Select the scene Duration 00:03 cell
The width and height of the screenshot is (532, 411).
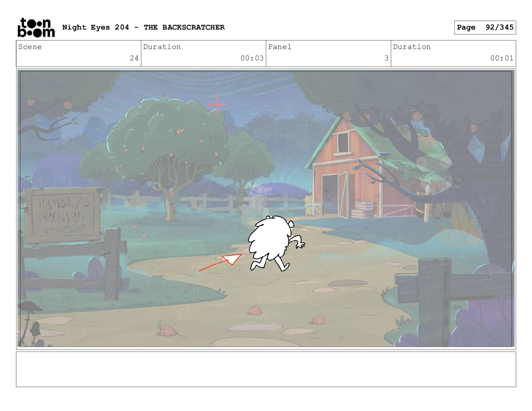[203, 53]
